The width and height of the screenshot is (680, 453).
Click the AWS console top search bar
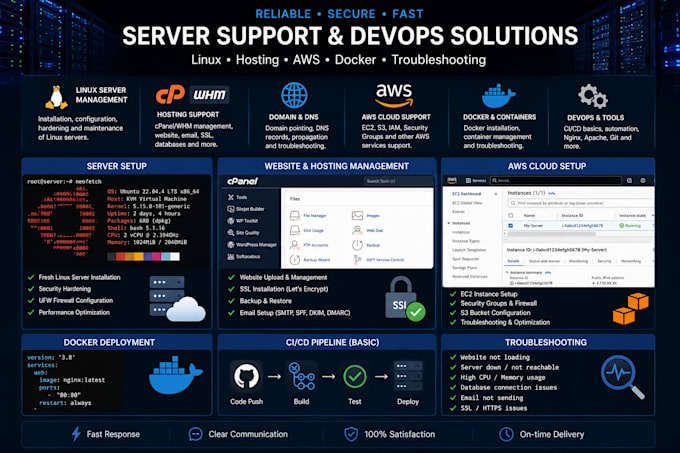click(556, 180)
